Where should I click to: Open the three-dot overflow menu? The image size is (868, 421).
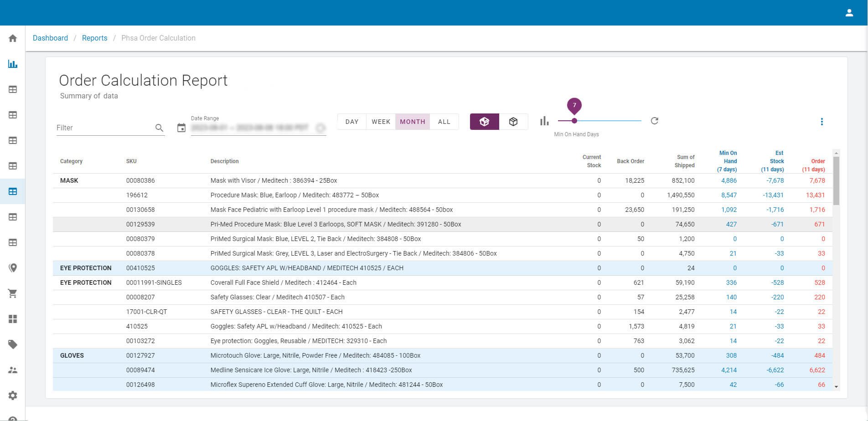(821, 122)
